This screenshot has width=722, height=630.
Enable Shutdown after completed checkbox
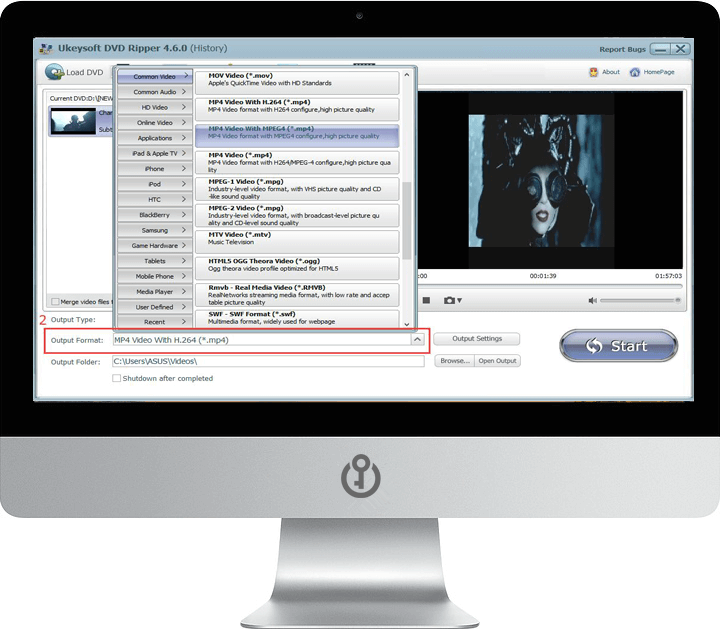(x=116, y=378)
